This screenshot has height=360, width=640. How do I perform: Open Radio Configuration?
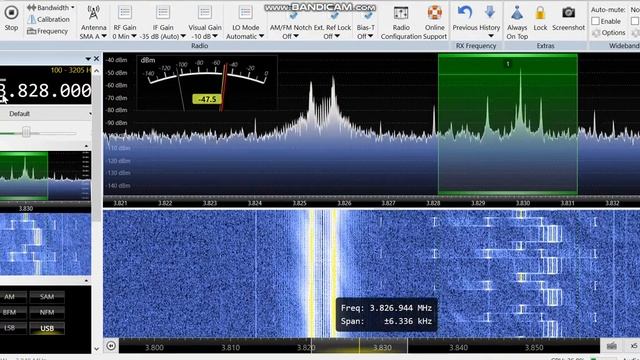click(x=401, y=22)
